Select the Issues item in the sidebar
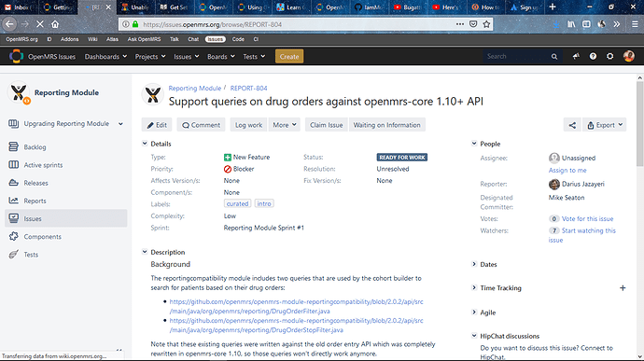Image resolution: width=644 pixels, height=361 pixels. click(x=65, y=218)
